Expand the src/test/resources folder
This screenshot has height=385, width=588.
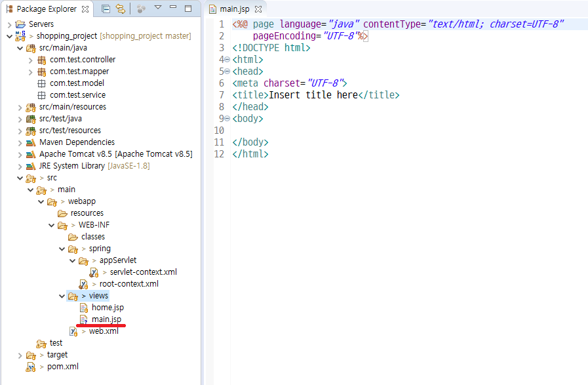[x=20, y=131]
